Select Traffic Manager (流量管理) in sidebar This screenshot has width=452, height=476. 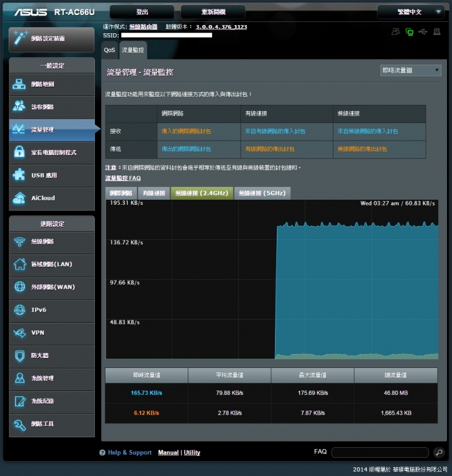coord(51,130)
